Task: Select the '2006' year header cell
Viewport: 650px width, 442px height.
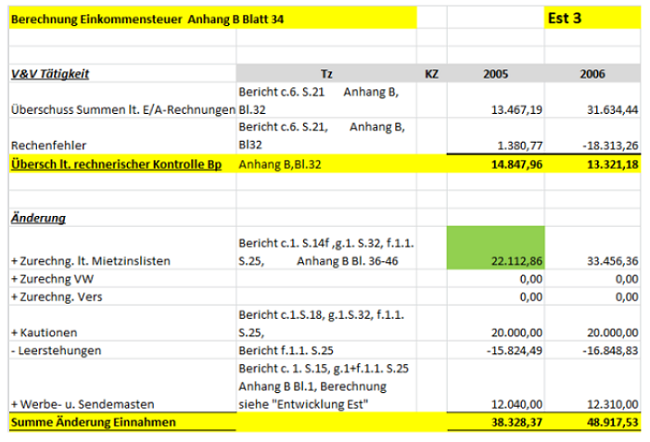Action: click(597, 74)
